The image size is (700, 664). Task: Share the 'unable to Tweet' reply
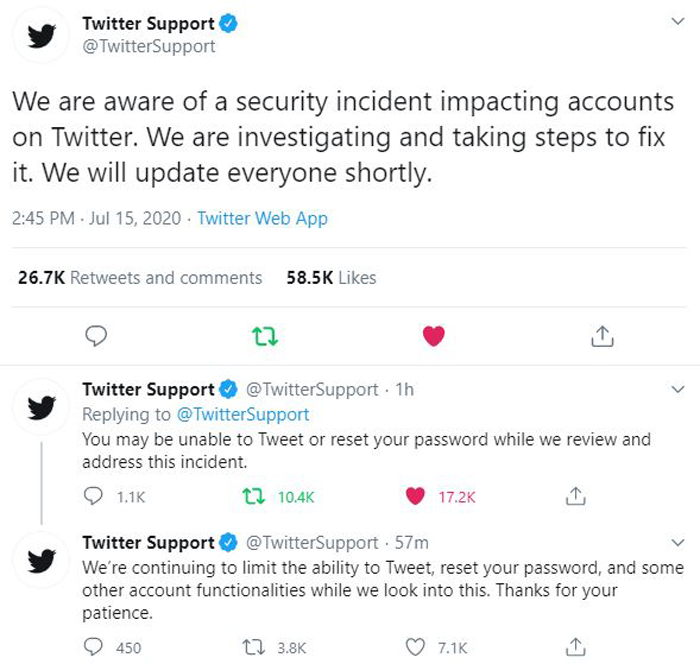[575, 496]
